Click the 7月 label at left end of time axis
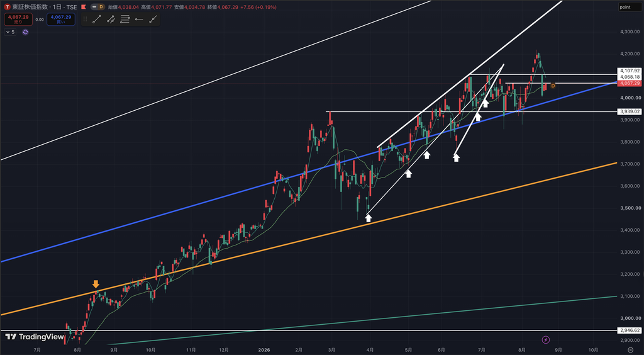The height and width of the screenshot is (355, 644). [x=37, y=350]
